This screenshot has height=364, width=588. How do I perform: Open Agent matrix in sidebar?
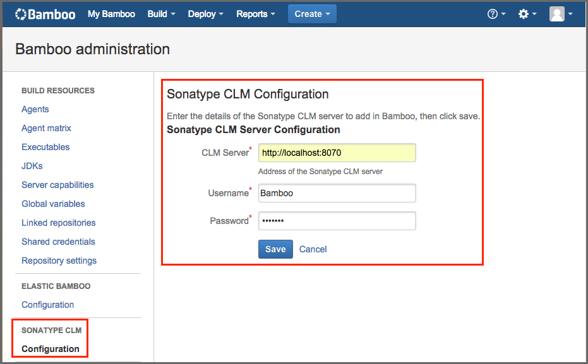(x=46, y=128)
